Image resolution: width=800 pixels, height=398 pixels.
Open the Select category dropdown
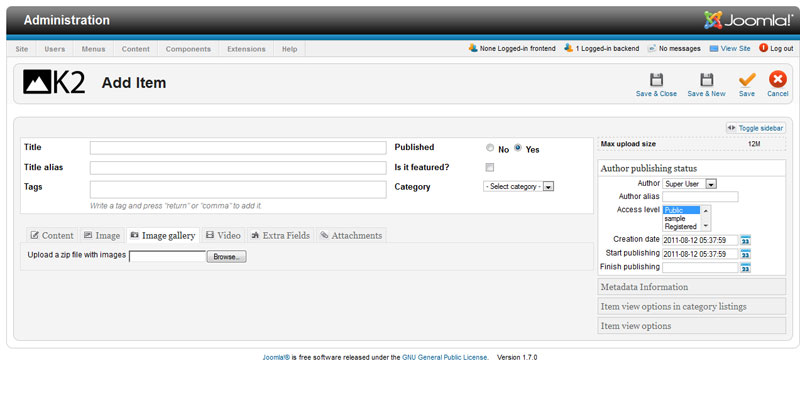click(518, 187)
